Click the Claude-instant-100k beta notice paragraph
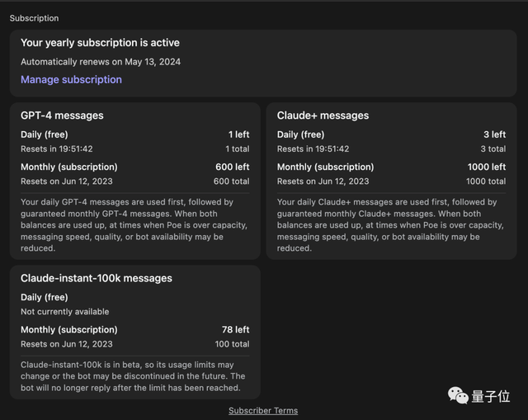The height and width of the screenshot is (420, 528). [x=132, y=375]
